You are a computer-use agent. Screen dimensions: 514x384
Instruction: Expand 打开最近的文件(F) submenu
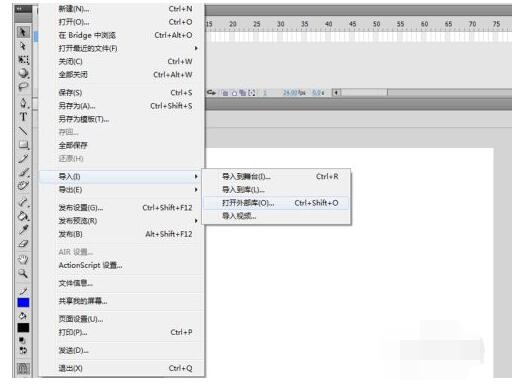point(122,49)
